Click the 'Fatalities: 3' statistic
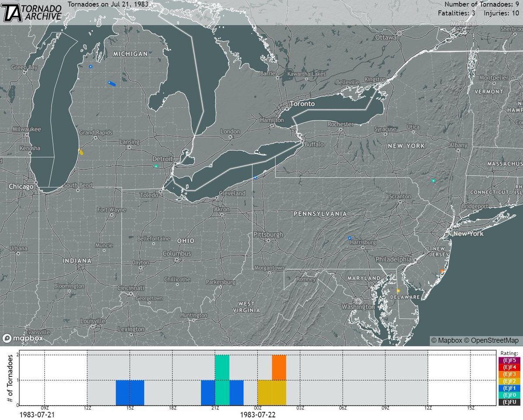This screenshot has height=420, width=523. tap(457, 14)
